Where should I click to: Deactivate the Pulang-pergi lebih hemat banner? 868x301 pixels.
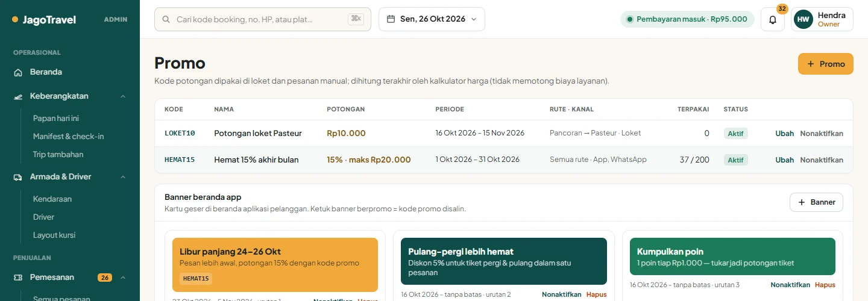(x=561, y=295)
